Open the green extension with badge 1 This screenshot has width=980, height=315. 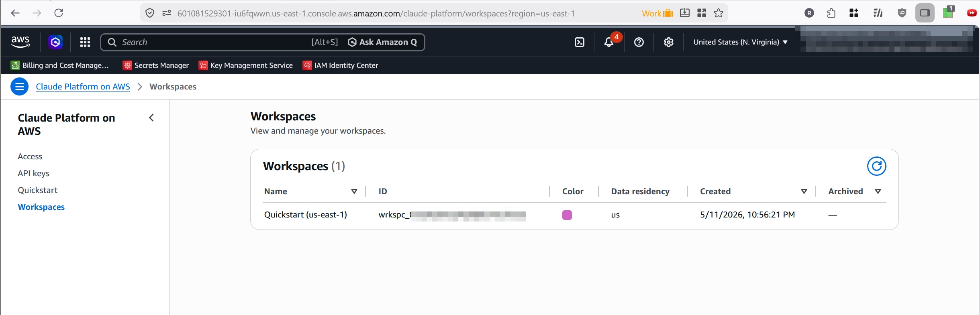point(948,12)
